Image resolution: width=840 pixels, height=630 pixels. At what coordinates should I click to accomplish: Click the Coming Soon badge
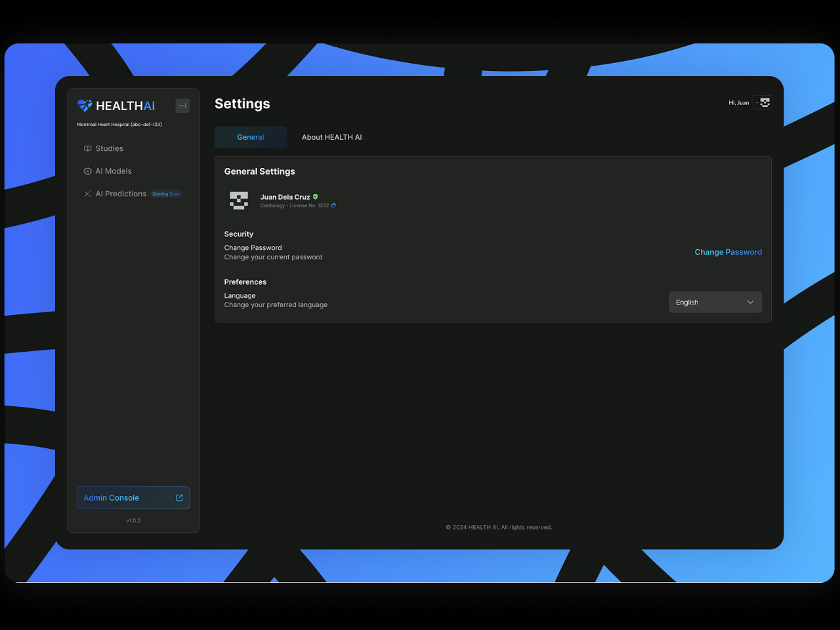point(166,194)
